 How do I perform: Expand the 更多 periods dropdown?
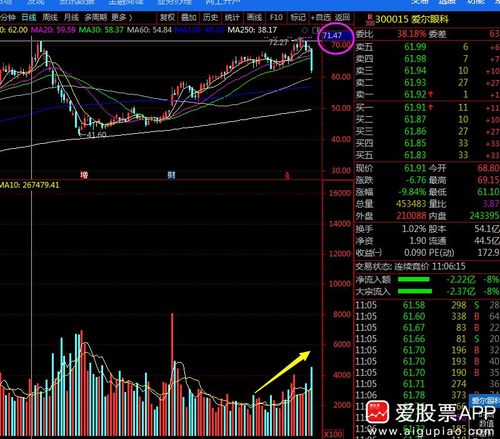[122, 17]
